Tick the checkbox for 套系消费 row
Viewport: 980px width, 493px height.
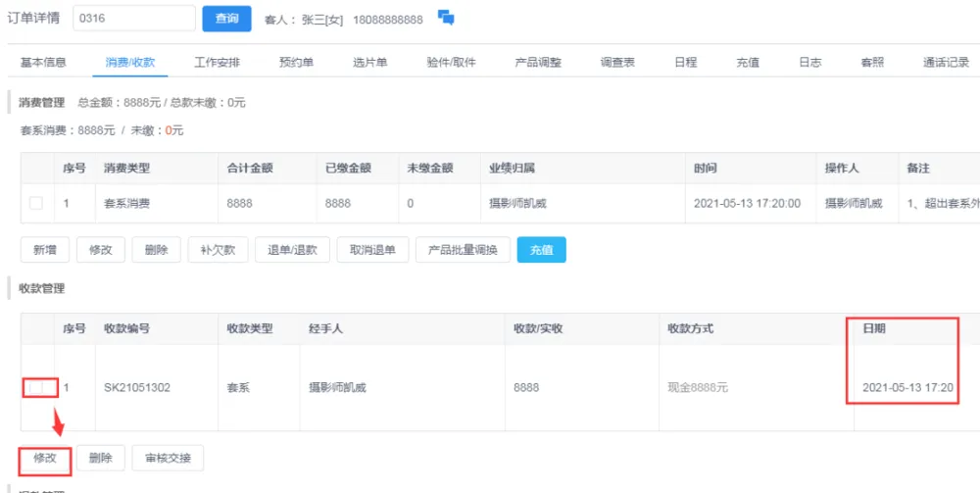pyautogui.click(x=36, y=203)
